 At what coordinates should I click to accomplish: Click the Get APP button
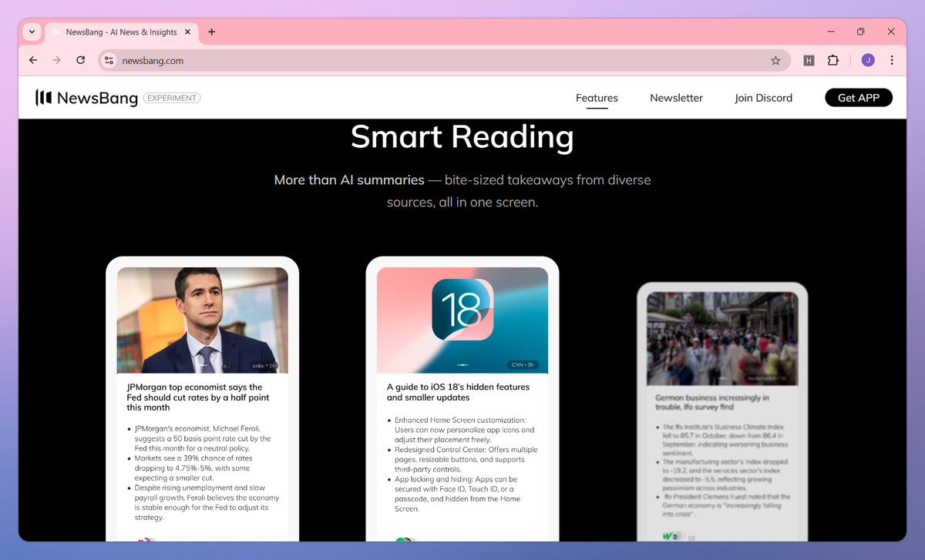pyautogui.click(x=859, y=97)
